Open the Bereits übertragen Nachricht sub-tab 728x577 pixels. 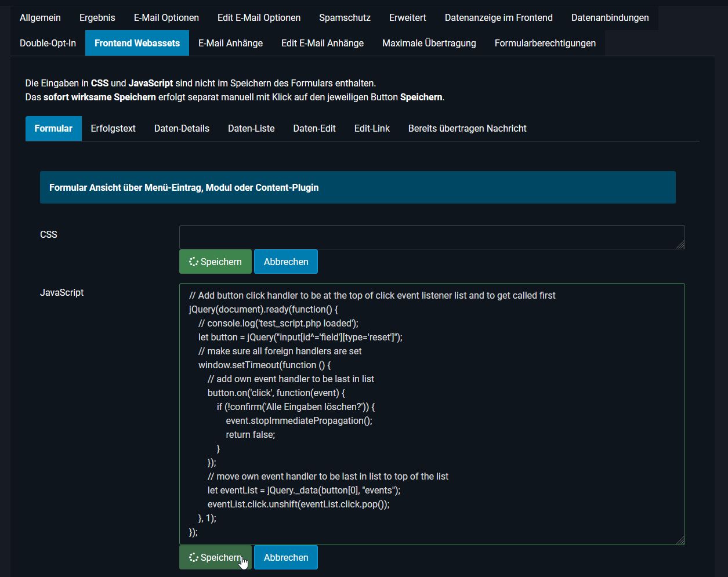[467, 128]
